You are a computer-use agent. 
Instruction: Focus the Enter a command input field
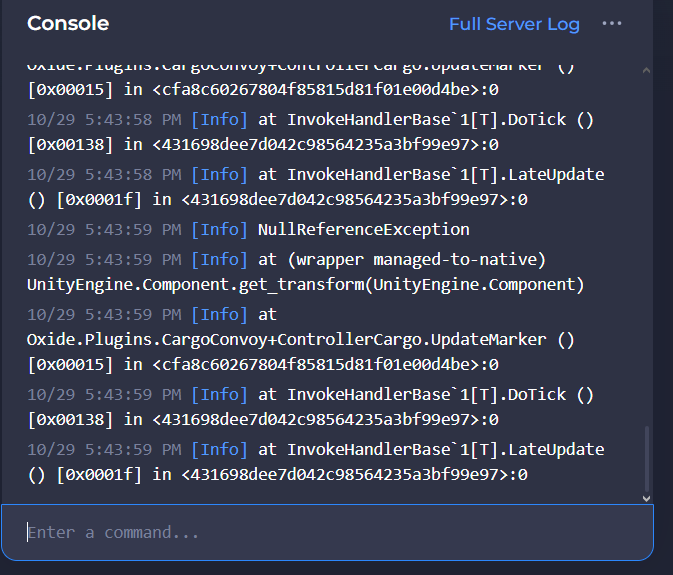tap(326, 532)
